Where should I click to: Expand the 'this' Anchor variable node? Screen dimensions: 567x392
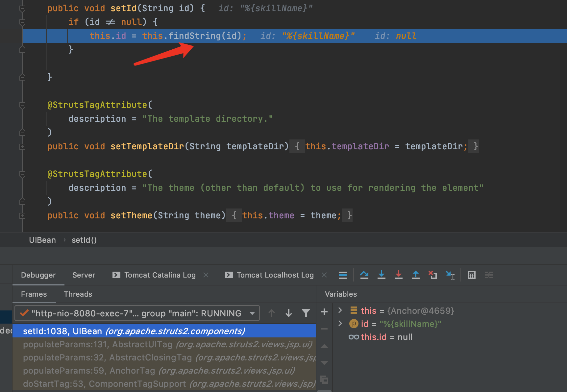[x=340, y=310]
